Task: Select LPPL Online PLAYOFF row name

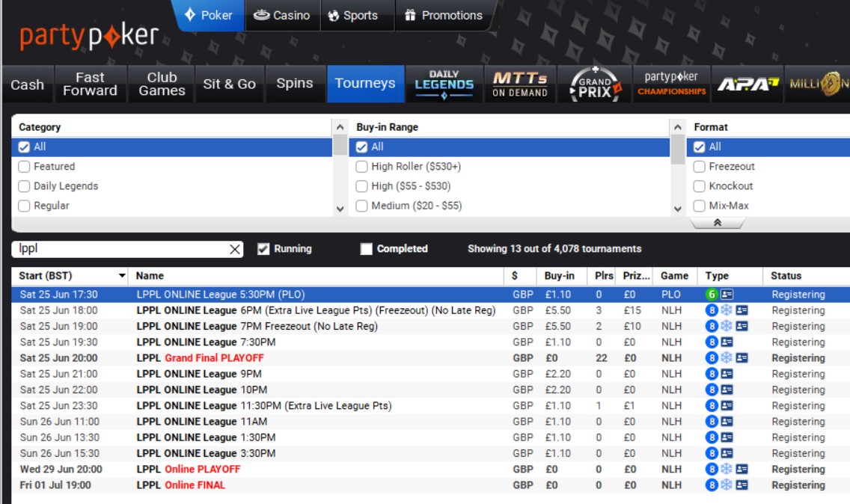Action: coord(188,470)
